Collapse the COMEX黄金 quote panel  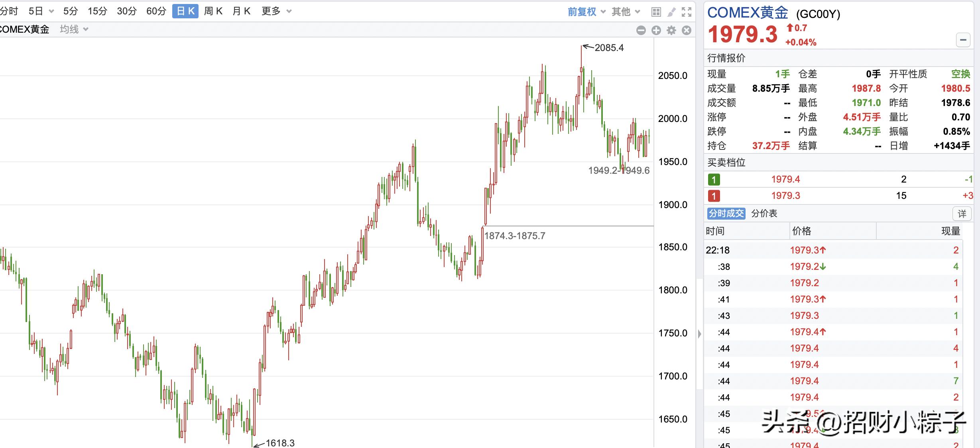tap(963, 40)
